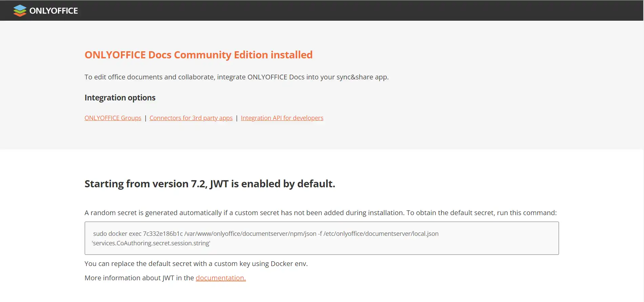Image resolution: width=644 pixels, height=302 pixels.
Task: Click the 'A random secret is generated' sentence
Action: (x=320, y=213)
